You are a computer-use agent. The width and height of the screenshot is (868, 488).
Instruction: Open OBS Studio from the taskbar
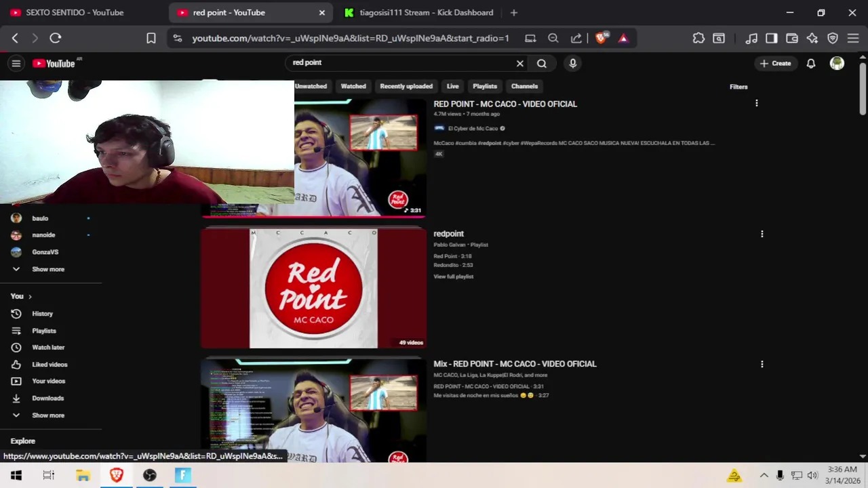point(150,475)
